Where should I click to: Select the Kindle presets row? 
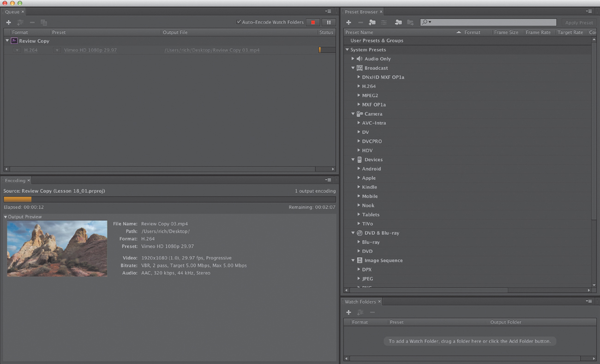(468, 187)
